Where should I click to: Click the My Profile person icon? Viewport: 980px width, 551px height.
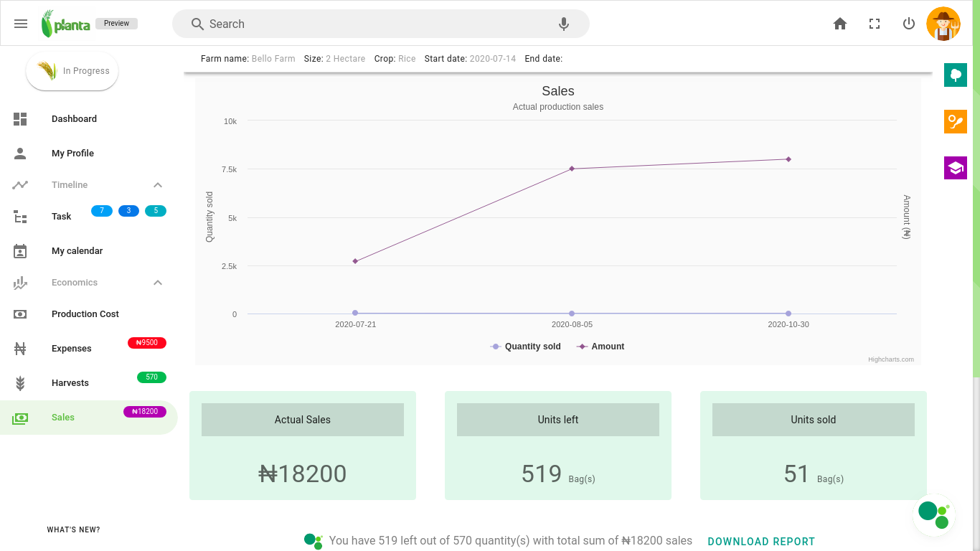pyautogui.click(x=20, y=154)
